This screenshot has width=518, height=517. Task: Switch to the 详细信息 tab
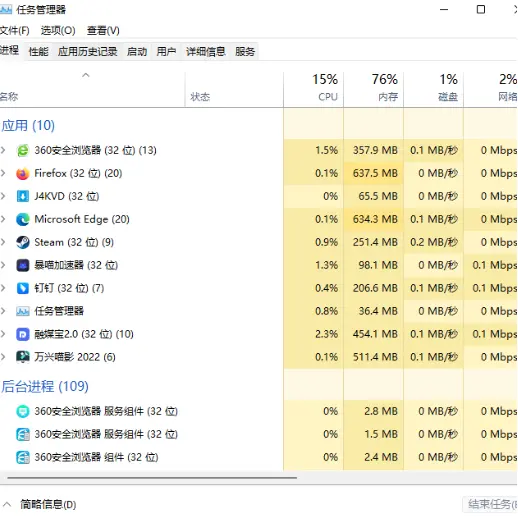[206, 51]
